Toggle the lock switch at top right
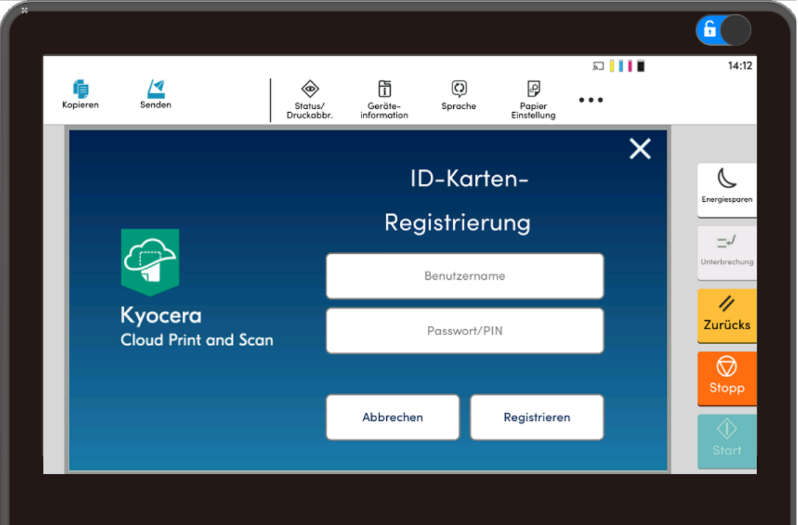The image size is (798, 525). click(x=723, y=30)
